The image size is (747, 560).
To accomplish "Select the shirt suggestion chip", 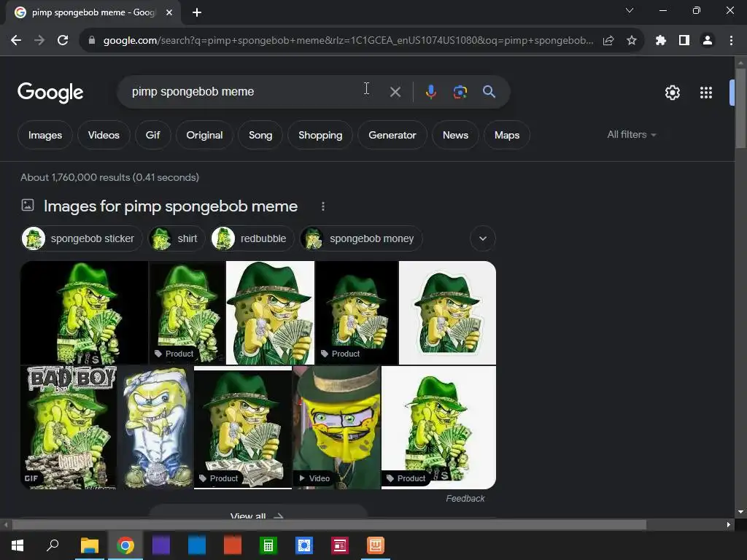I will pyautogui.click(x=177, y=238).
